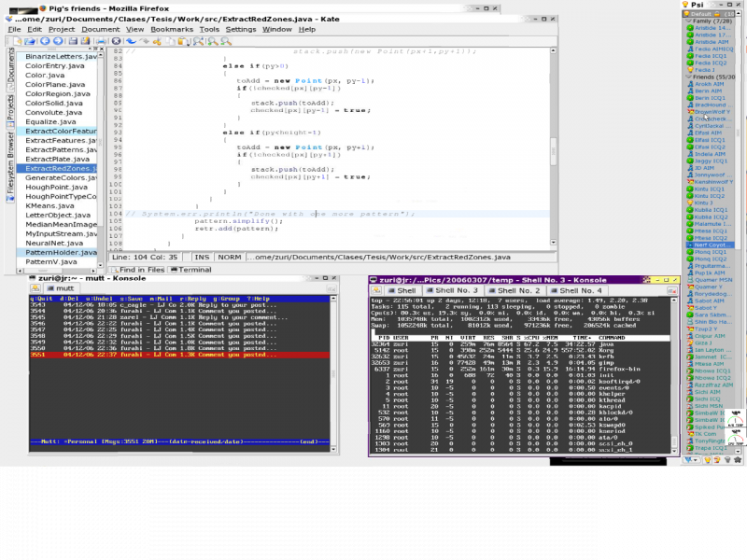Click the new session icon in Konsole tab bar
Screen dimensions: 747x560
378,290
